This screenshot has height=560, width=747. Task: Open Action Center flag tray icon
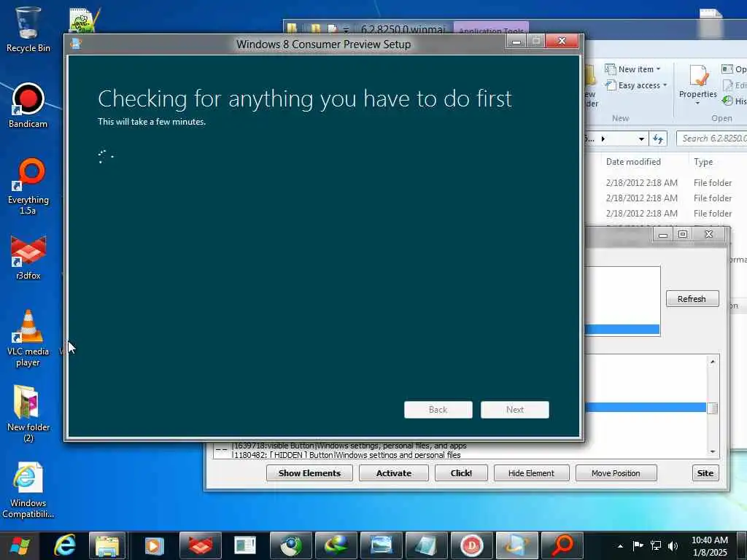tap(638, 545)
